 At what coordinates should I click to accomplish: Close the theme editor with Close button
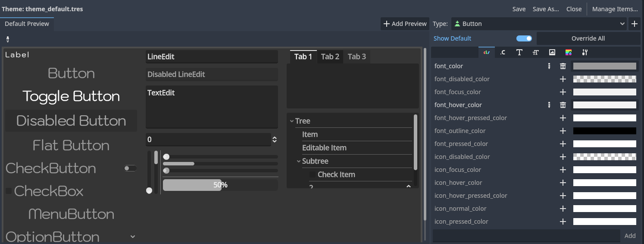click(x=574, y=9)
